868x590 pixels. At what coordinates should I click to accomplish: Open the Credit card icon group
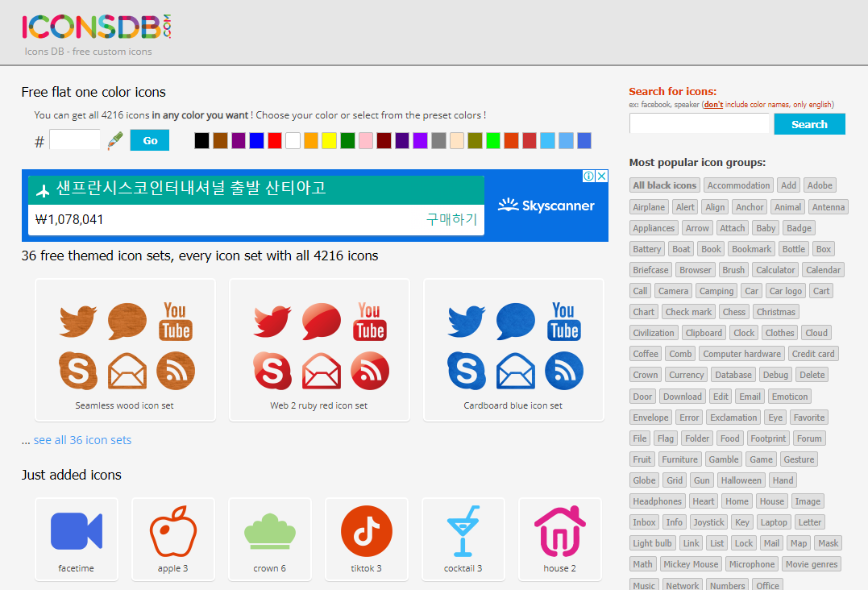click(x=813, y=354)
